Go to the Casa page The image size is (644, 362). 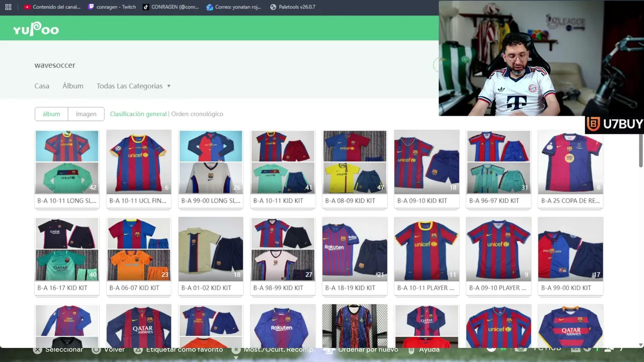click(42, 86)
